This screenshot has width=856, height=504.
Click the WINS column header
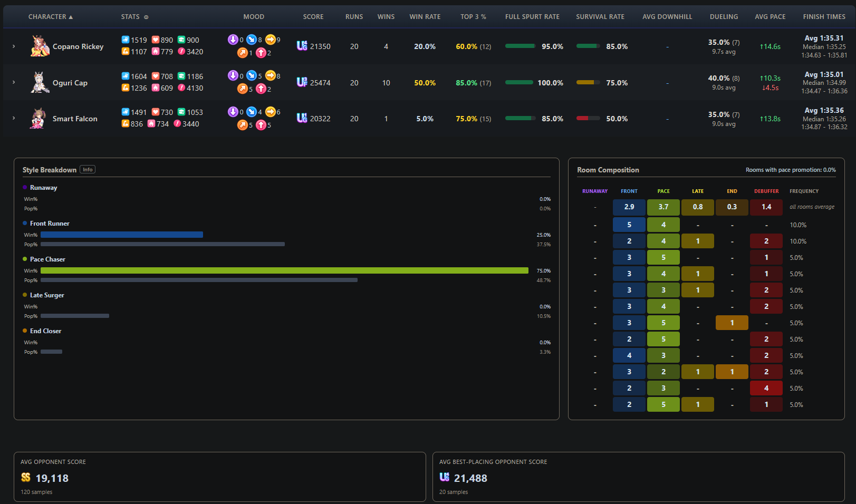[386, 17]
